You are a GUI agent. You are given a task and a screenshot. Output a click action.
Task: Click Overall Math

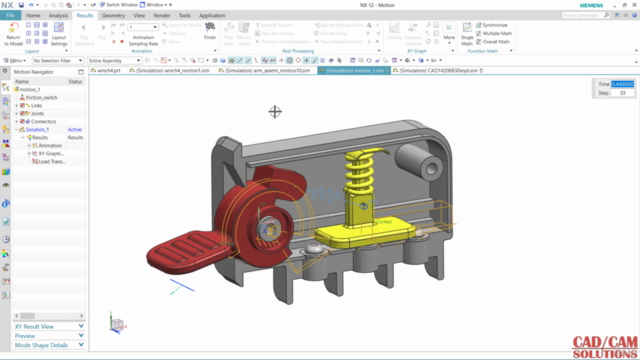tap(493, 42)
